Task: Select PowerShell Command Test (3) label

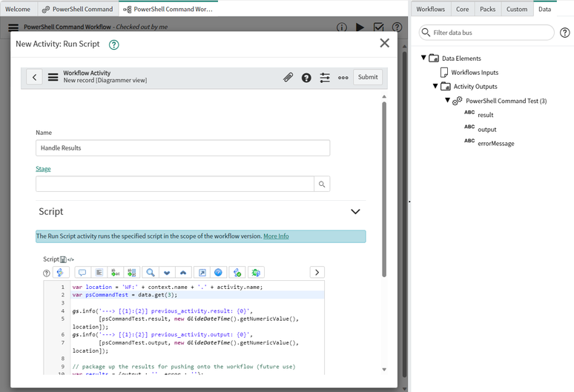Action: pos(506,101)
